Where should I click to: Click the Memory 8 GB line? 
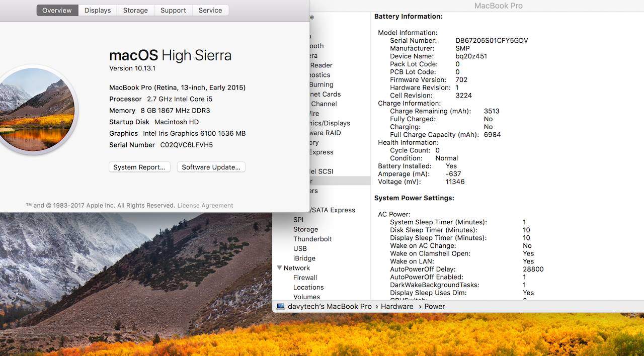pyautogui.click(x=159, y=111)
